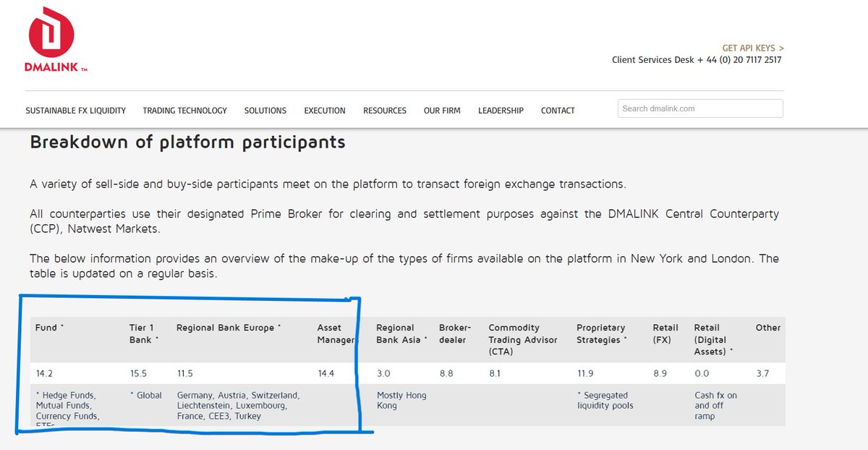Image resolution: width=868 pixels, height=450 pixels.
Task: Select the 3.7 Other value
Action: pyautogui.click(x=762, y=373)
